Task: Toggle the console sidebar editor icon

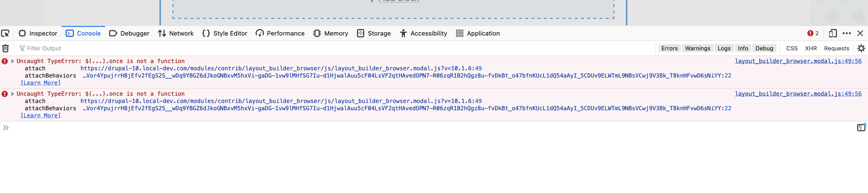Action: coord(861,128)
